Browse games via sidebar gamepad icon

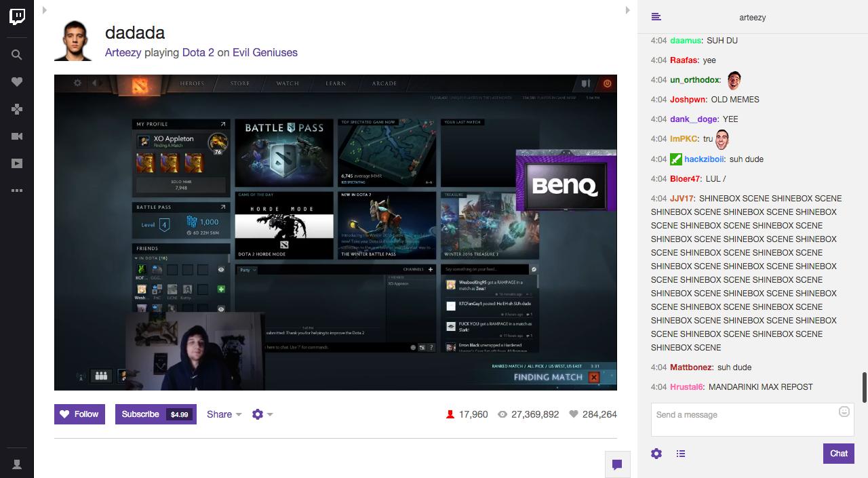click(17, 109)
